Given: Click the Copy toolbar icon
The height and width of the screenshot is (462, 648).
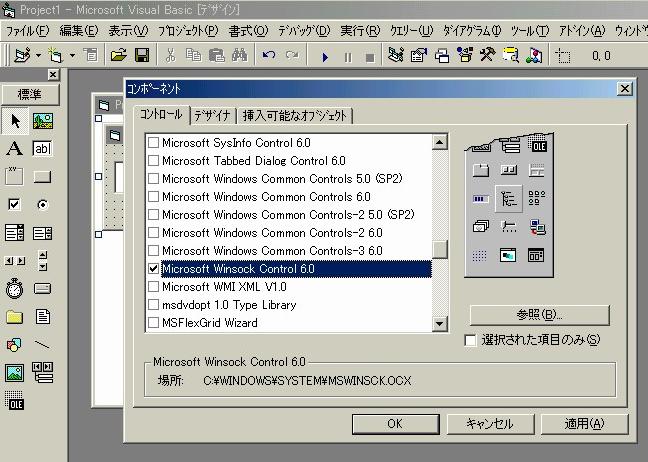Looking at the screenshot, I should tap(193, 55).
